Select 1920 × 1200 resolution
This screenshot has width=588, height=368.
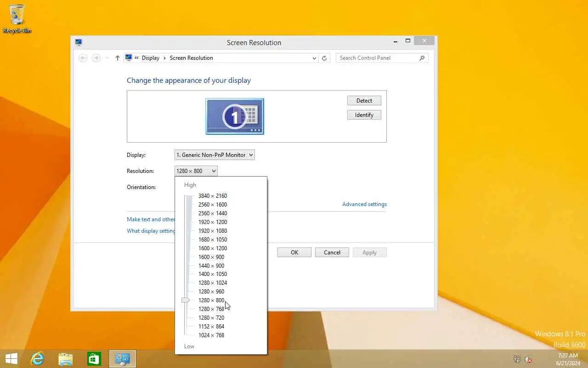213,222
